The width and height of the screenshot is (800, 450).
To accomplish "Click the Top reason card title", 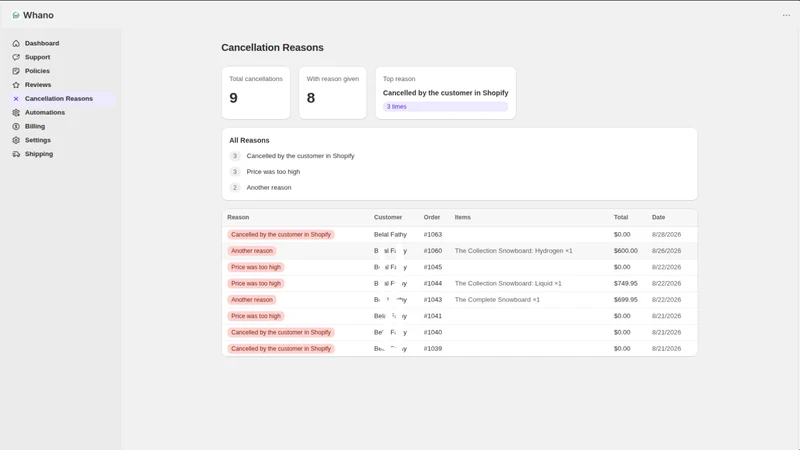I will [x=445, y=93].
